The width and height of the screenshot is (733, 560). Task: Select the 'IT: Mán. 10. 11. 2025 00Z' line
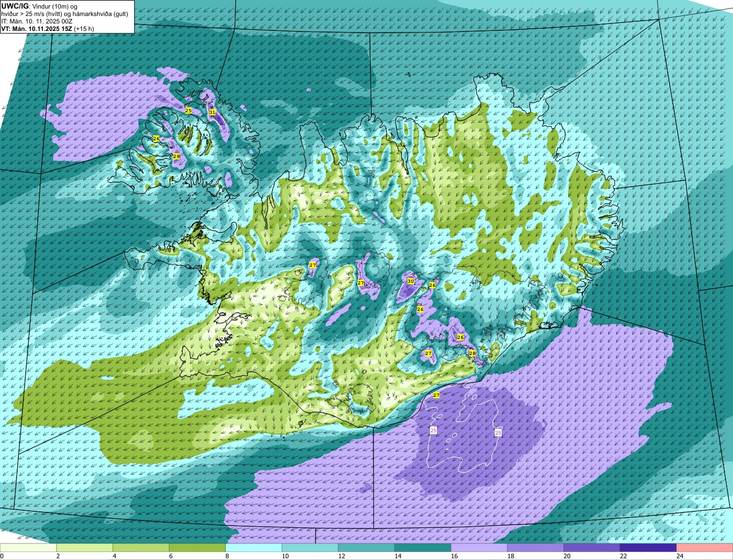[37, 21]
